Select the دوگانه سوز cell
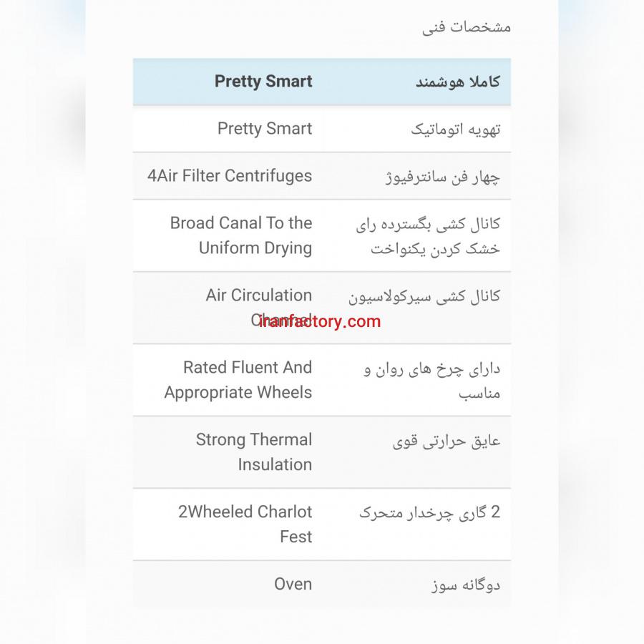Image resolution: width=644 pixels, height=644 pixels. (x=466, y=585)
